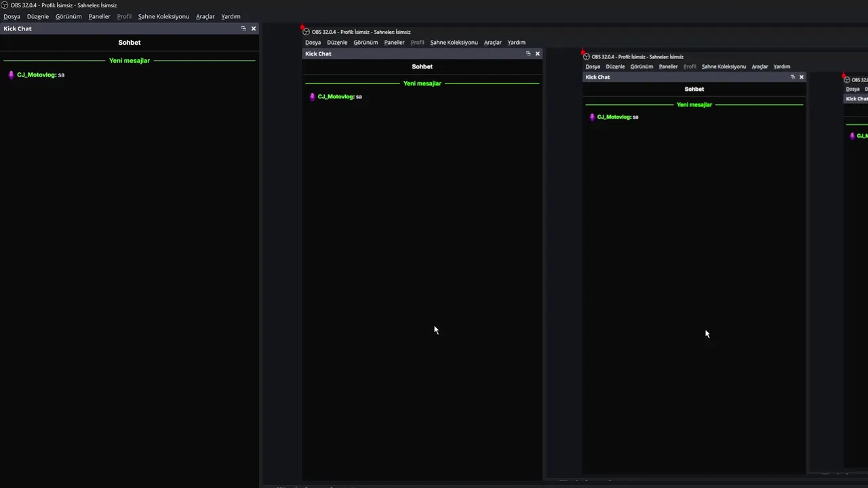Click the Sohbet header in main window chat
The image size is (868, 488).
pyautogui.click(x=130, y=43)
